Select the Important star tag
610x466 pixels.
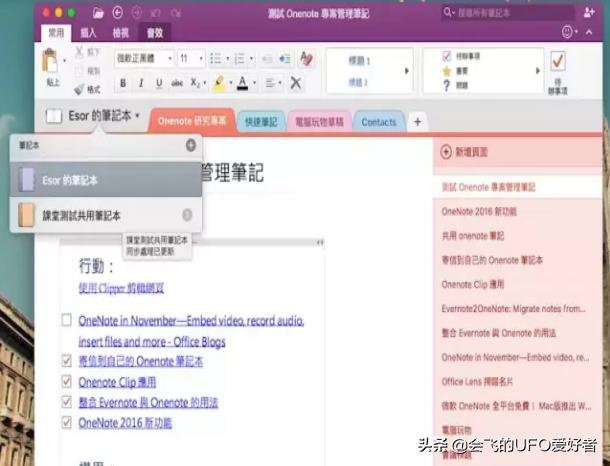455,71
